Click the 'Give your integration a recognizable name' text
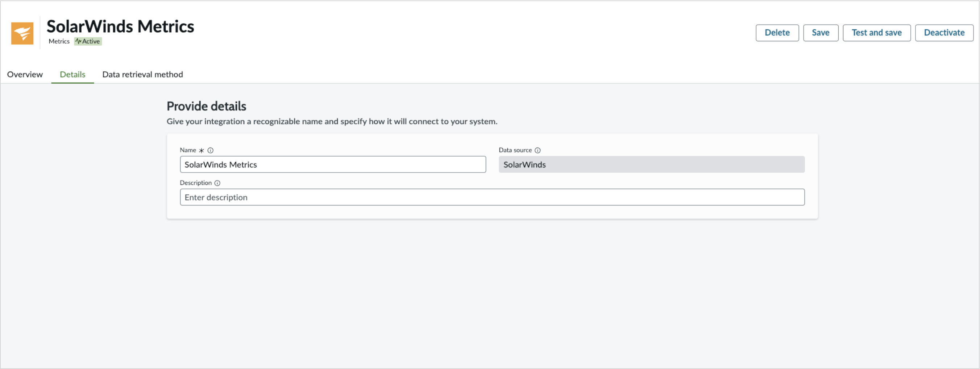The width and height of the screenshot is (980, 369). pos(332,121)
